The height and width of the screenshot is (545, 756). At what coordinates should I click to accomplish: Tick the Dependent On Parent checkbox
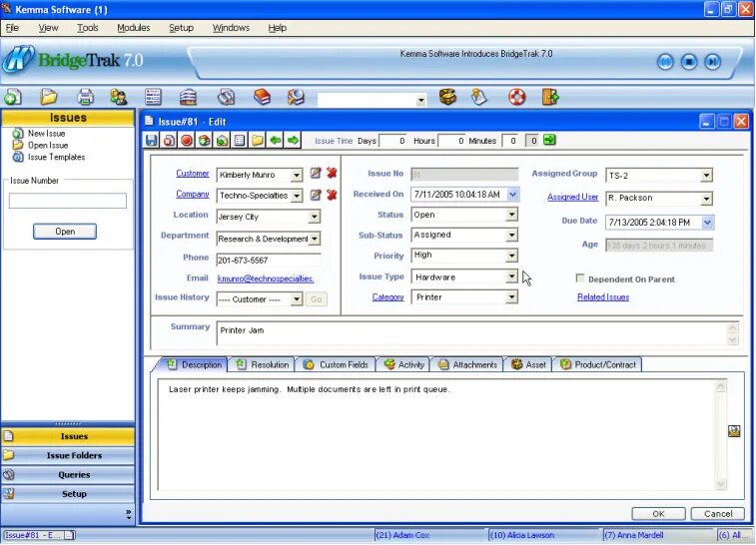pyautogui.click(x=580, y=278)
